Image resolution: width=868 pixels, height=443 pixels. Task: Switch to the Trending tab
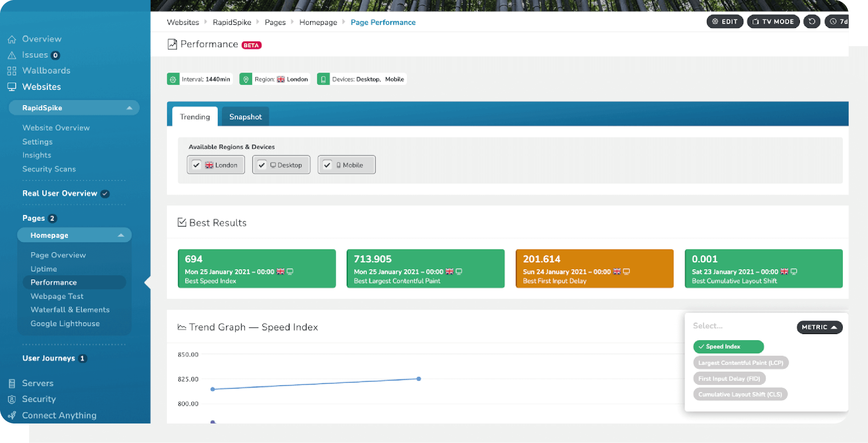(195, 117)
